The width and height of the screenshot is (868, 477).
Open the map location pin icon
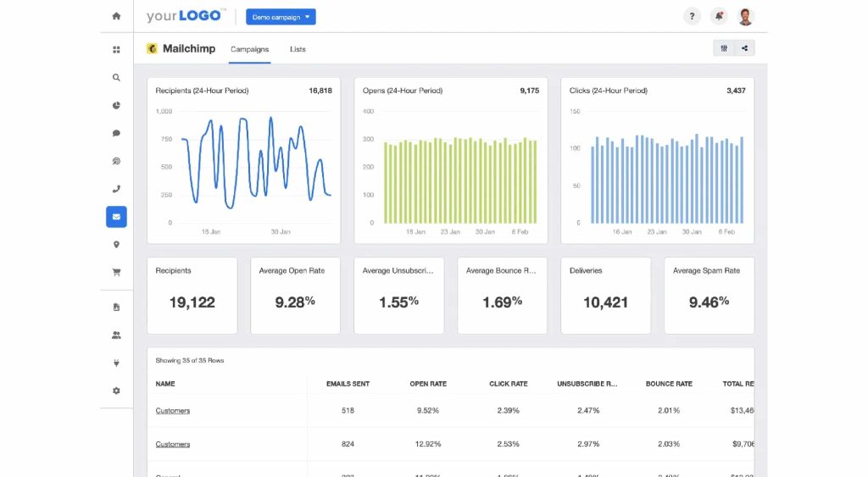(116, 245)
